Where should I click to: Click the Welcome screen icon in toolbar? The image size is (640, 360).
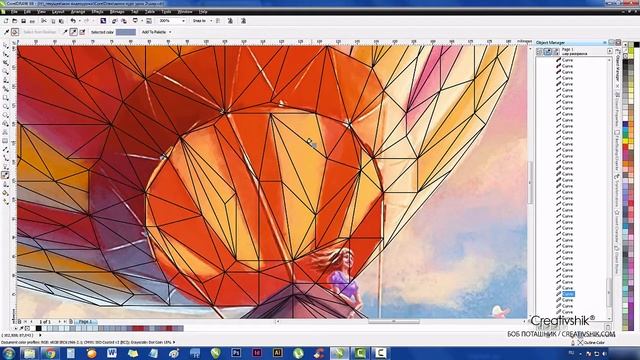149,20
